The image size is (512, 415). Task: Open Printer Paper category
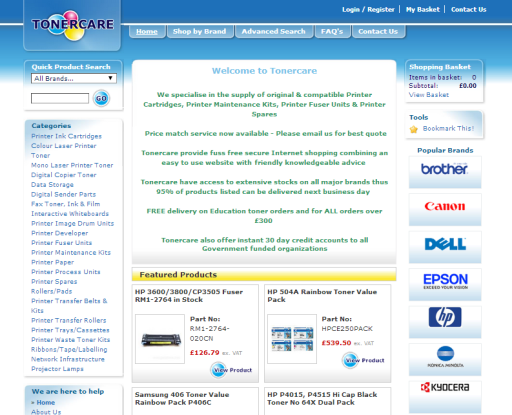click(52, 262)
